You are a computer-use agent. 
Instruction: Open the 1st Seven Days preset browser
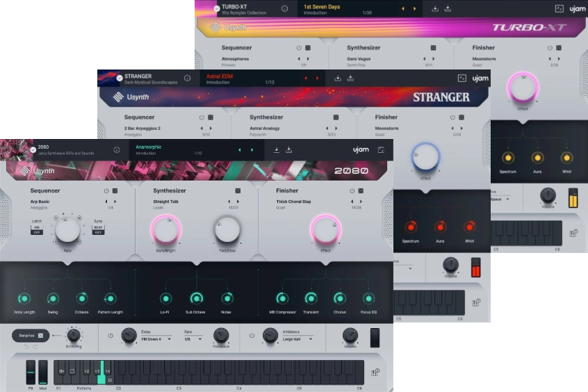(x=347, y=9)
